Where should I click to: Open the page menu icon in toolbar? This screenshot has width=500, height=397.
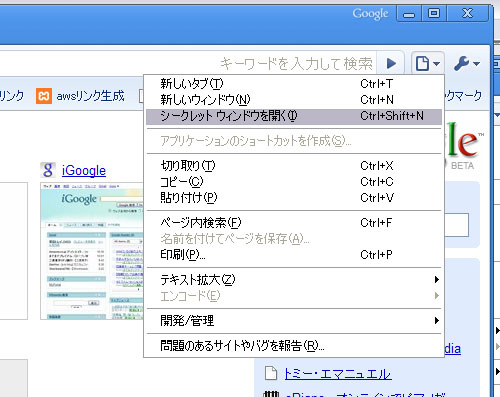coord(428,63)
